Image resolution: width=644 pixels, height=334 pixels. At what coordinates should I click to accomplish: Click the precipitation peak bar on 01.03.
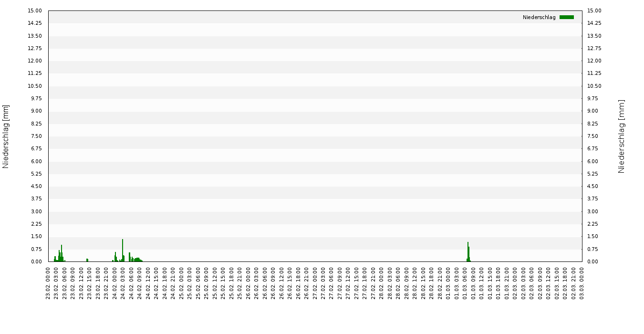pyautogui.click(x=468, y=251)
